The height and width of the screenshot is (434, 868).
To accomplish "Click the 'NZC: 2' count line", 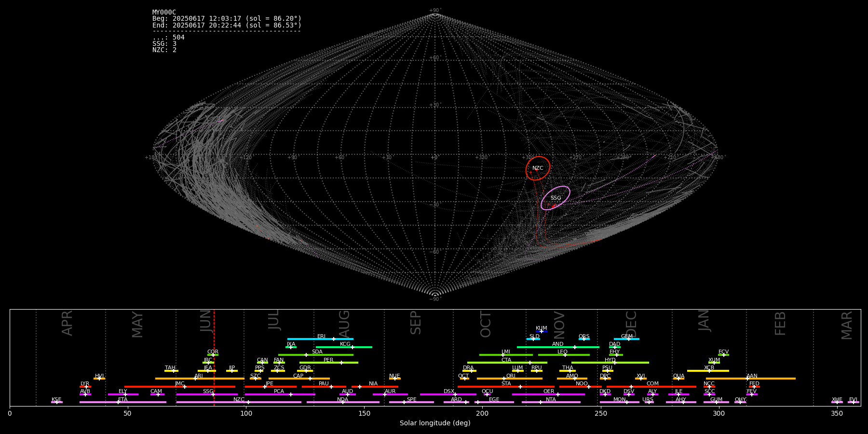I will click(164, 50).
